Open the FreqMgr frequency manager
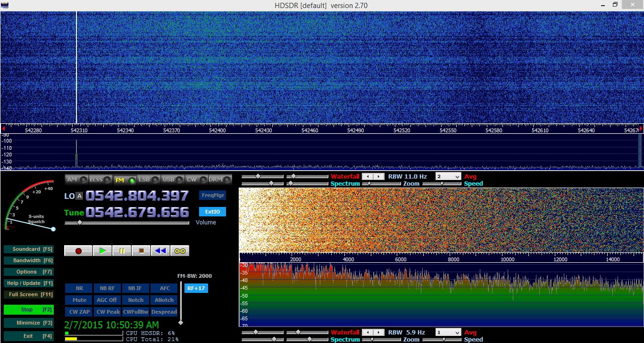 (212, 195)
